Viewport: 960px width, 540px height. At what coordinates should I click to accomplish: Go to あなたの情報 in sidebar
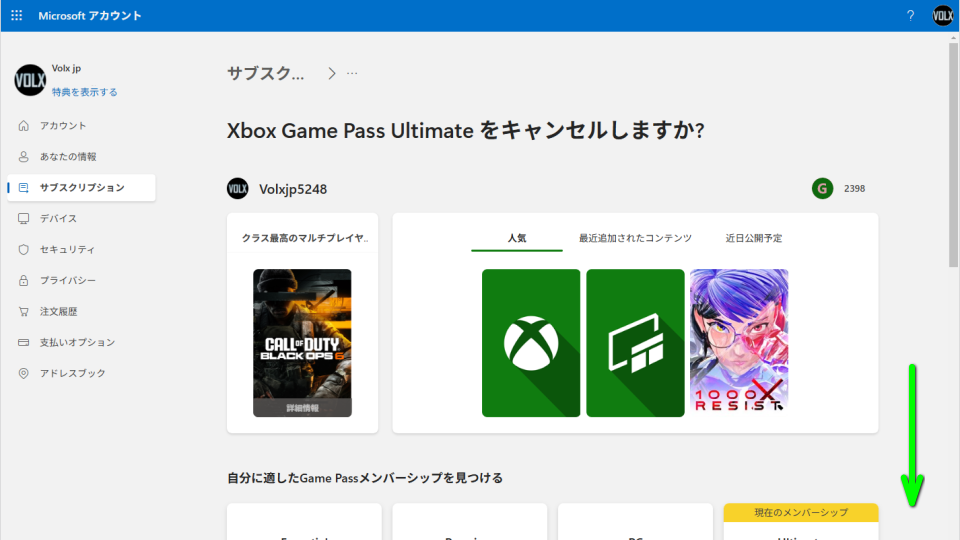pyautogui.click(x=68, y=157)
